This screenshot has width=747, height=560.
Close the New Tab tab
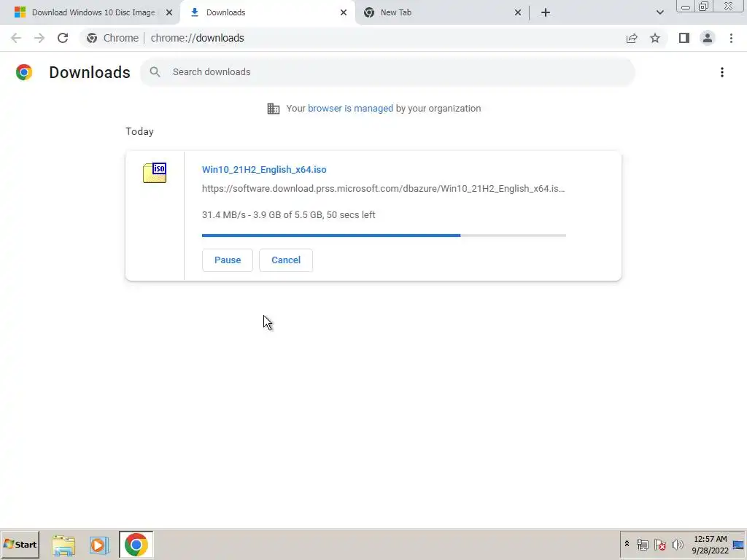[x=518, y=12]
